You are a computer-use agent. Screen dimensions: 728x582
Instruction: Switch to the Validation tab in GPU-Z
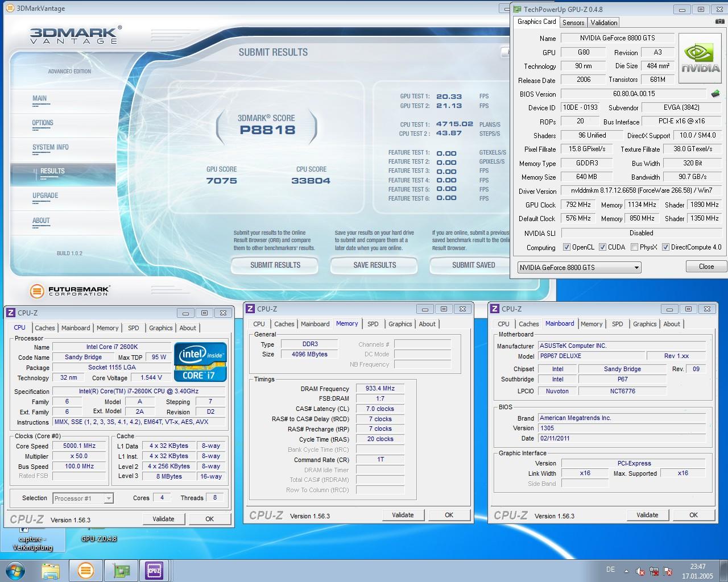click(603, 22)
